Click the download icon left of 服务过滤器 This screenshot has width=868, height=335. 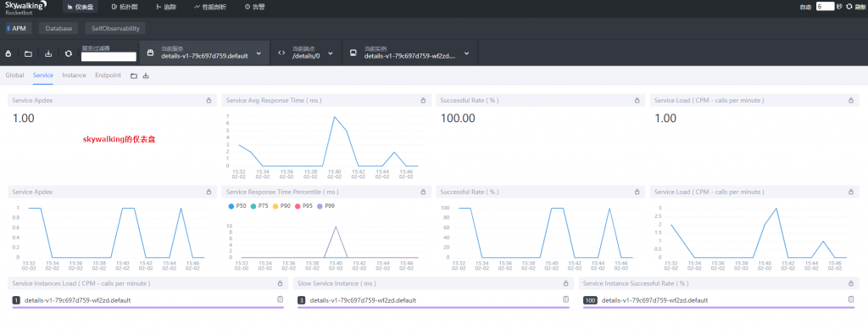[x=48, y=53]
